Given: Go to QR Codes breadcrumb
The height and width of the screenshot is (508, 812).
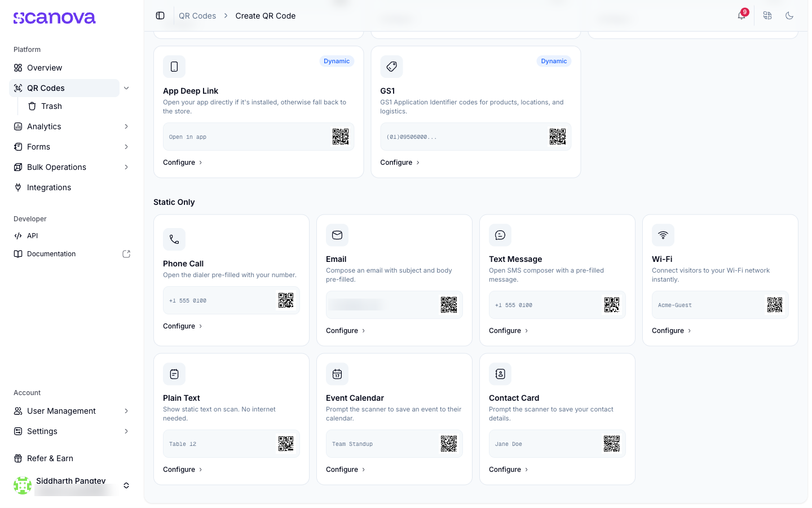Looking at the screenshot, I should point(197,16).
